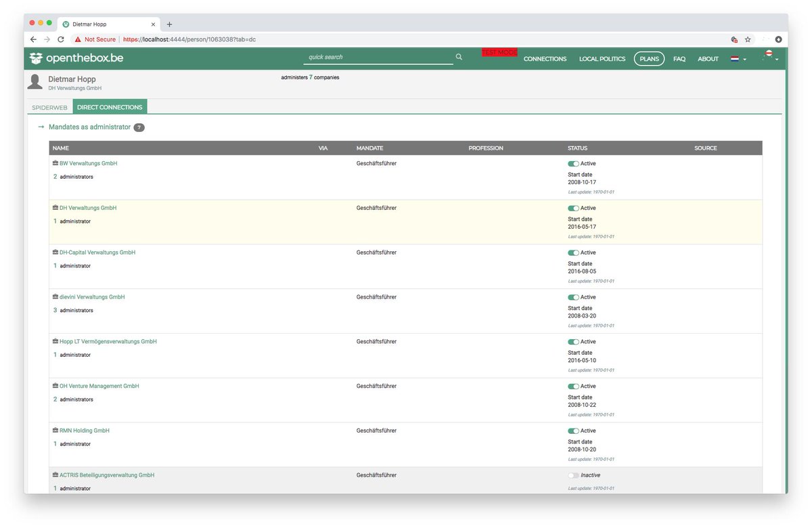This screenshot has width=812, height=528.
Task: Open DH-Capital Verwaltungs GmbH link
Action: coord(97,252)
